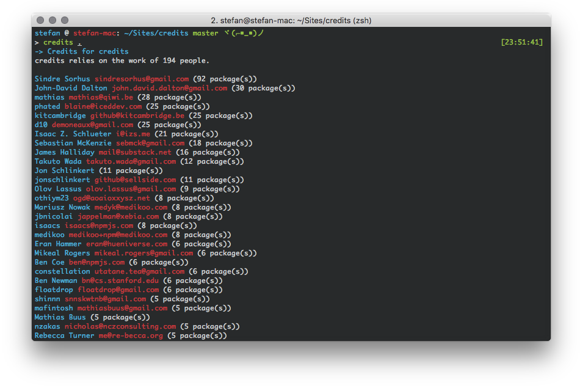Click email nicholas@nczconsulting.com

(x=120, y=326)
